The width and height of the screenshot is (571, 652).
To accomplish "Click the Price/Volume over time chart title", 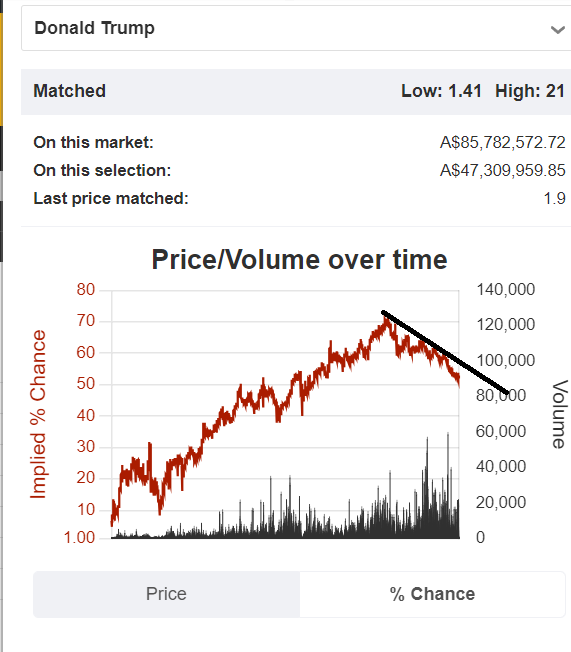I will (299, 260).
